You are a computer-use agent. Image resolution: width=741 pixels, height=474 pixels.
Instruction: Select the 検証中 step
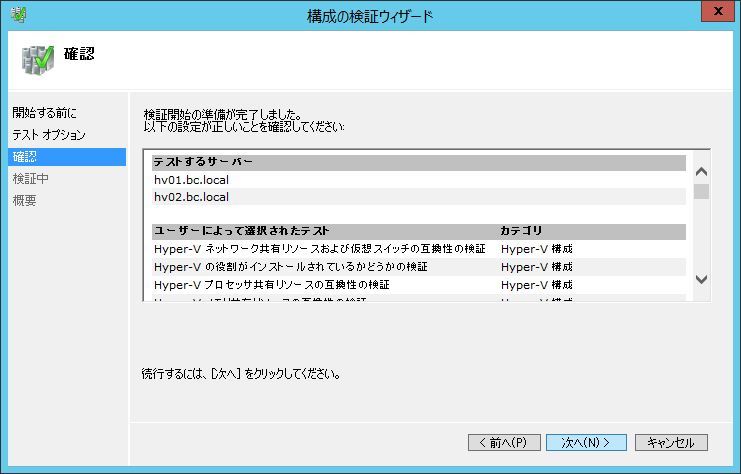30,179
